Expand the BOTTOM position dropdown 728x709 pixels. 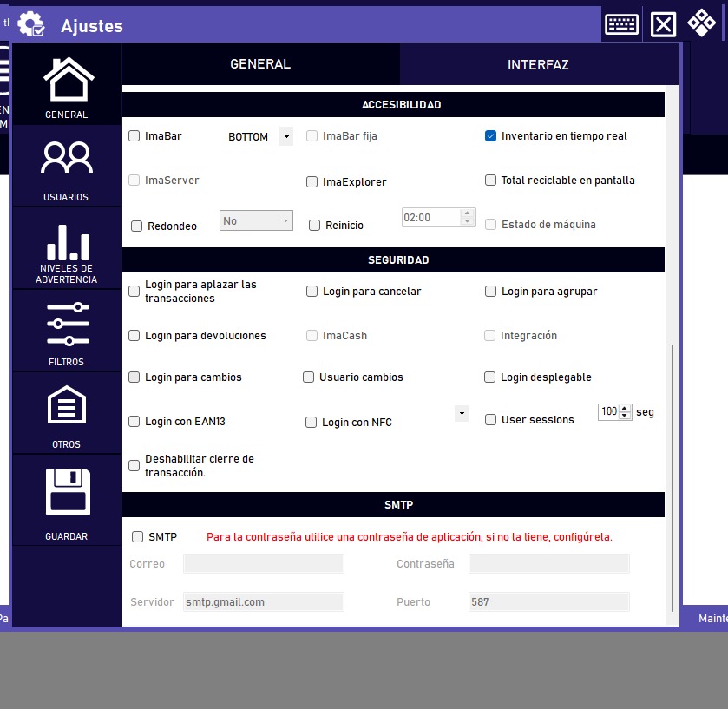point(285,137)
